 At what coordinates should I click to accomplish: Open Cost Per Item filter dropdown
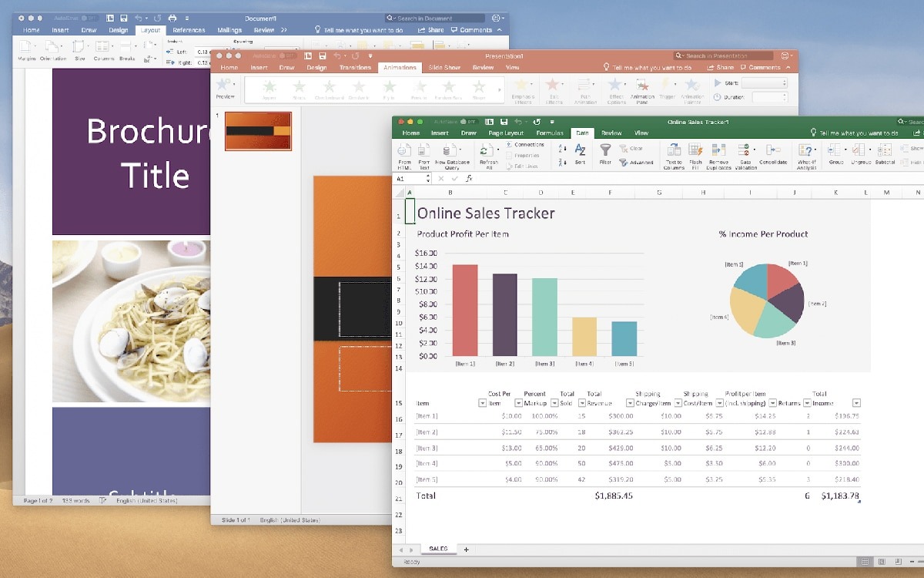pyautogui.click(x=518, y=403)
